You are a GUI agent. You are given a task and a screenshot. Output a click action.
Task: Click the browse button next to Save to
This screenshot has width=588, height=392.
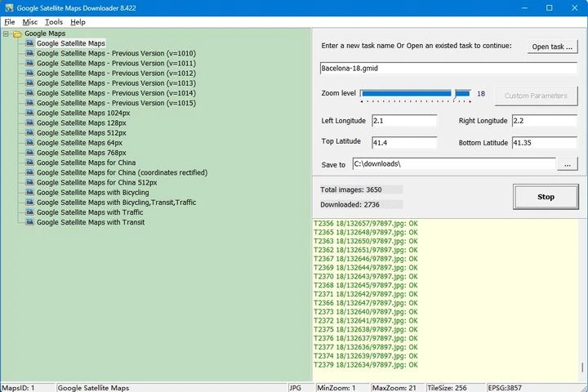pyautogui.click(x=568, y=164)
